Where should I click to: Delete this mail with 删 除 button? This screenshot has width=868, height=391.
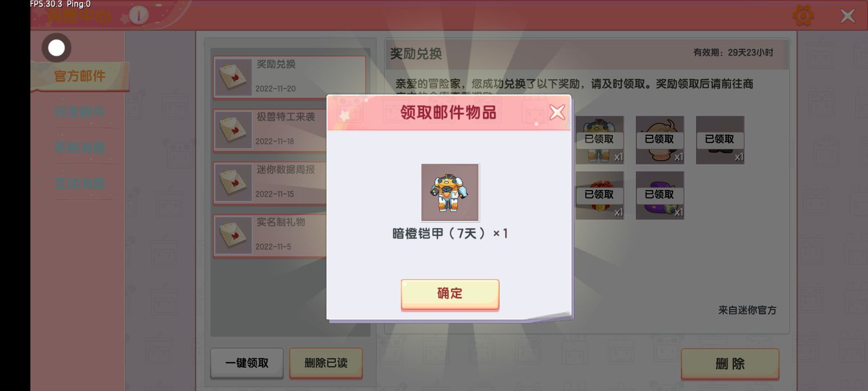point(730,364)
